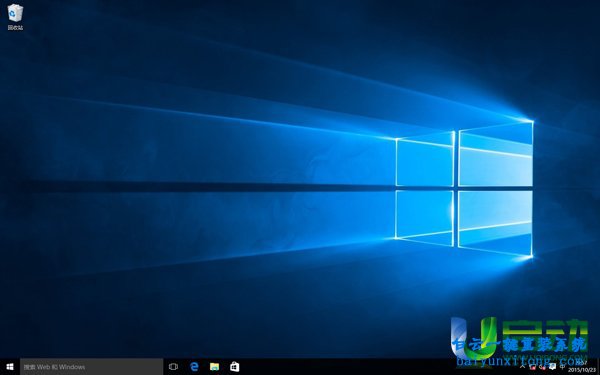The image size is (600, 375).
Task: Open Task View from the taskbar
Action: [x=173, y=367]
